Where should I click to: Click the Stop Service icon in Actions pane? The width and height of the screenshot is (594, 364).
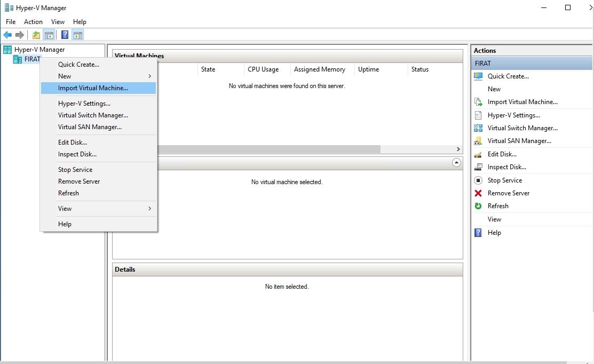pos(478,180)
